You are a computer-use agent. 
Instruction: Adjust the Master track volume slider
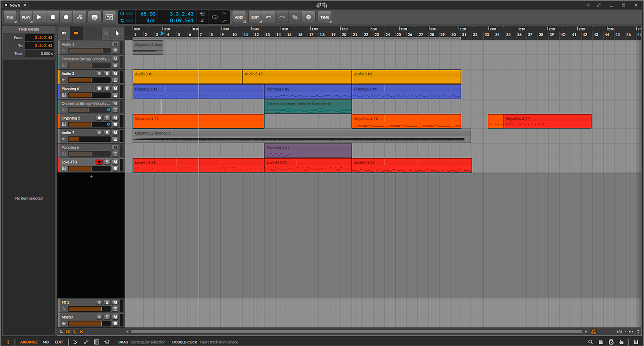point(89,323)
